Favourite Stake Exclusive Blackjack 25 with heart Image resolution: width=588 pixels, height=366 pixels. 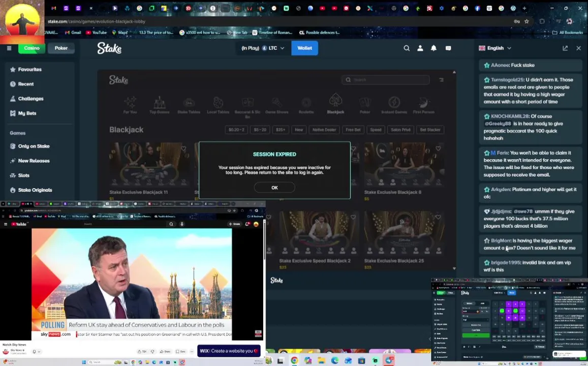coord(438,217)
